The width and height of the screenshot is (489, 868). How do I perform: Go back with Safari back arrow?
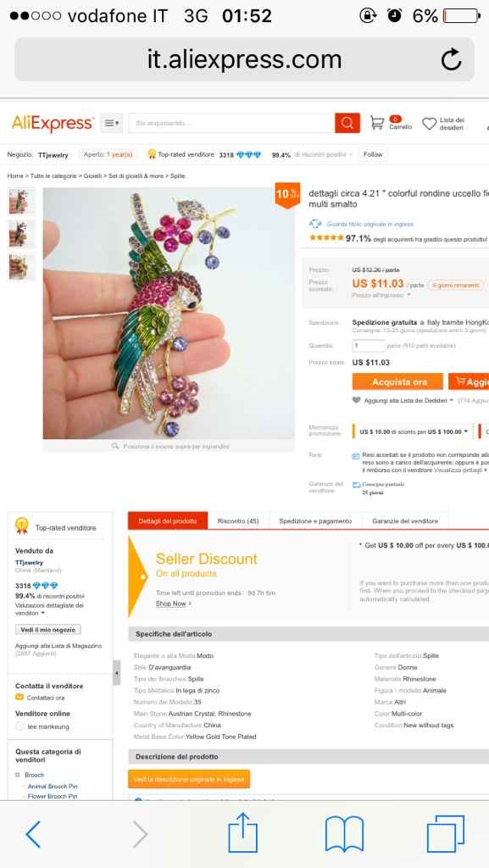[33, 834]
